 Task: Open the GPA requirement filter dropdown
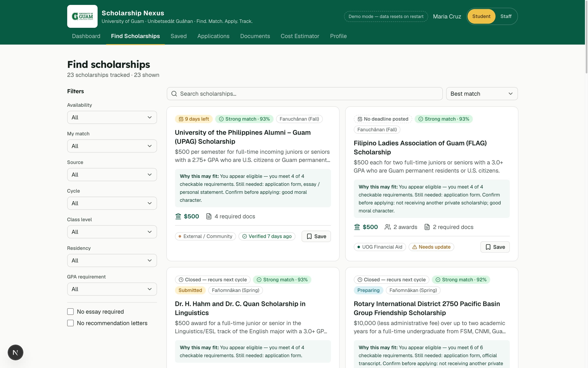click(x=112, y=289)
